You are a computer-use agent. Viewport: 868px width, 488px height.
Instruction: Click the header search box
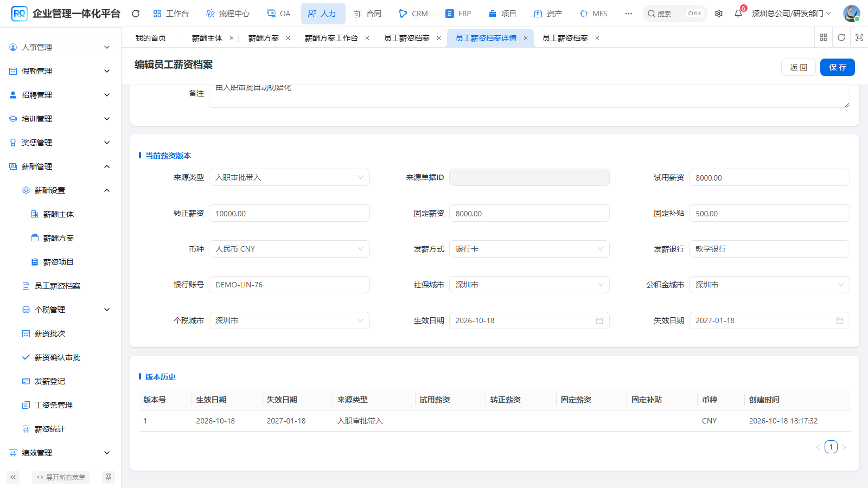click(675, 14)
